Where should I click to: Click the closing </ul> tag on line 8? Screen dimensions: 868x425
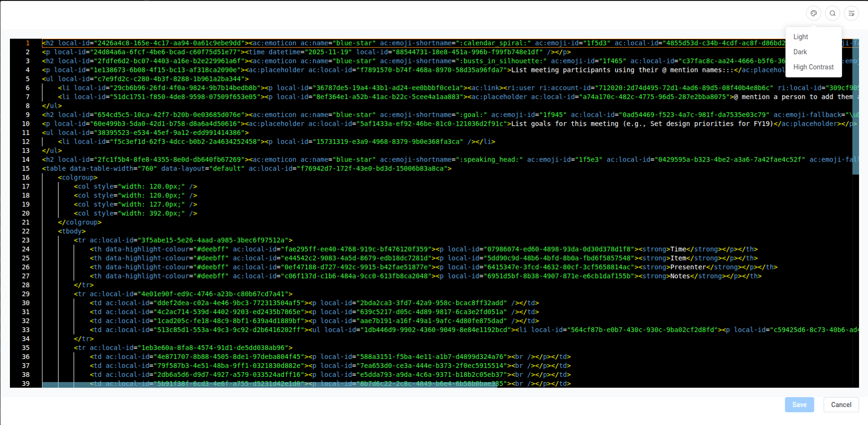click(52, 106)
